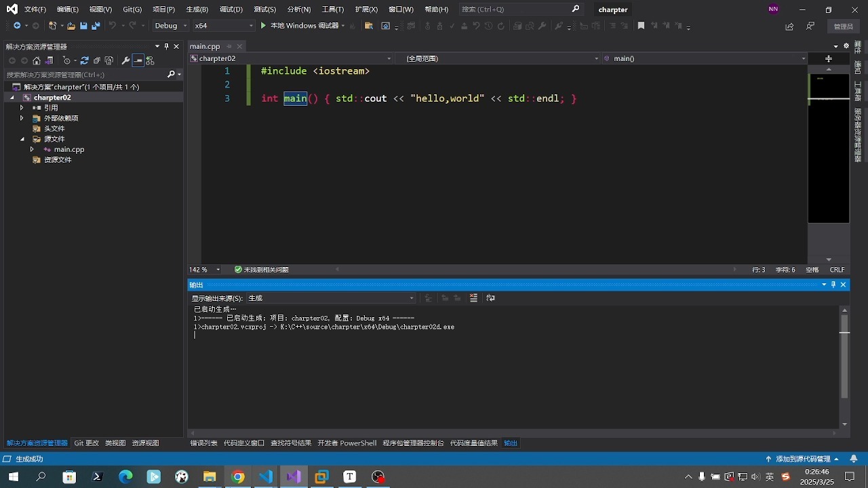Open the 文件(F) menu

[35, 9]
